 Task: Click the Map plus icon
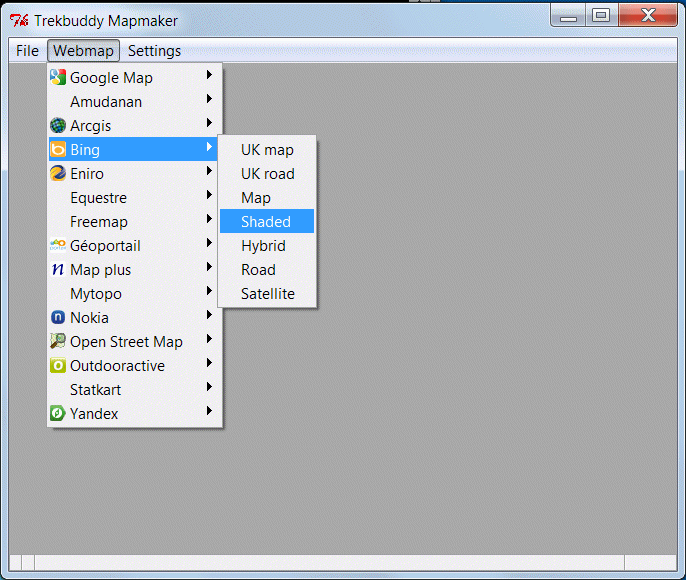point(58,270)
